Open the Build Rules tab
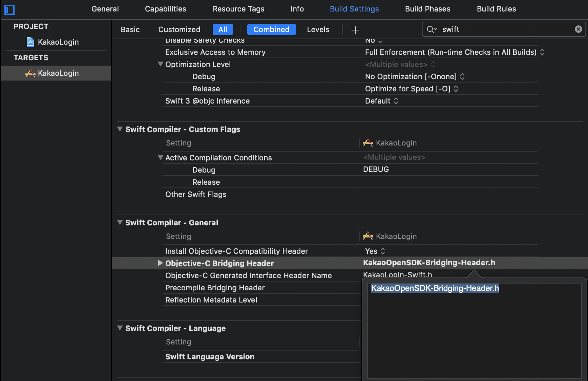 pos(497,9)
